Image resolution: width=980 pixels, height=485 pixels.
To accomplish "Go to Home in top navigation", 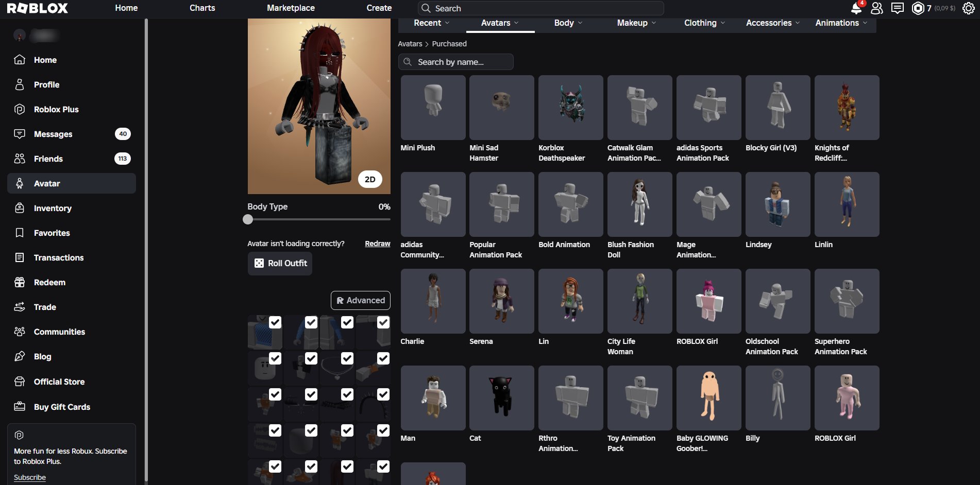I will tap(126, 8).
